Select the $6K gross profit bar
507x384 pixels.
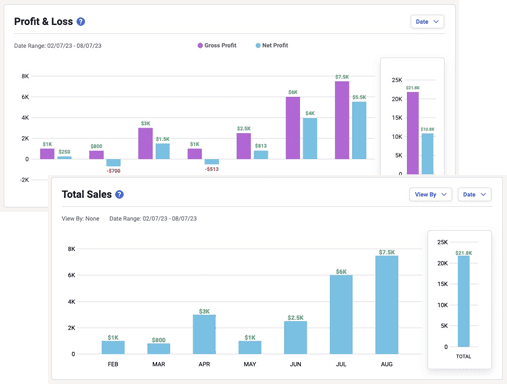(x=293, y=128)
